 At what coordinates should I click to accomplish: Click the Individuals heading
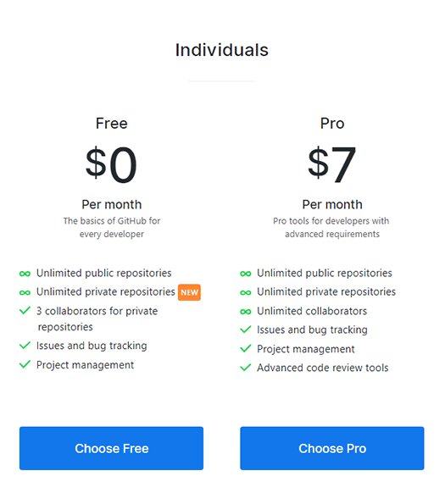[222, 50]
